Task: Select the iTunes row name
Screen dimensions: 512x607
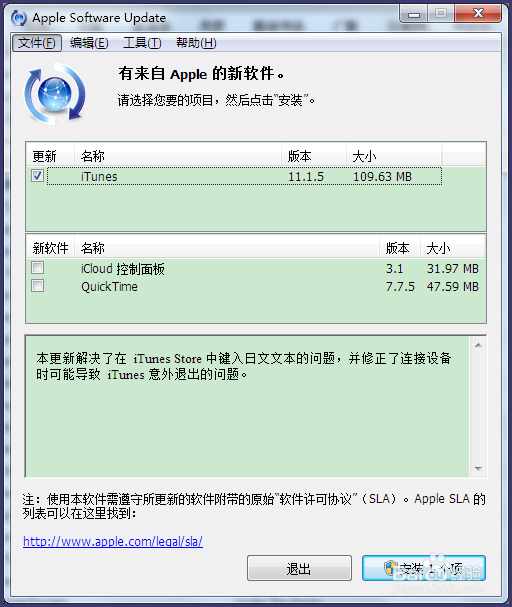Action: (99, 177)
